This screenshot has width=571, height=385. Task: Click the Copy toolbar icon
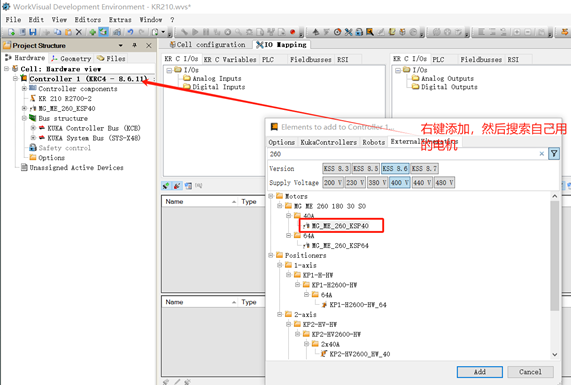coord(58,32)
